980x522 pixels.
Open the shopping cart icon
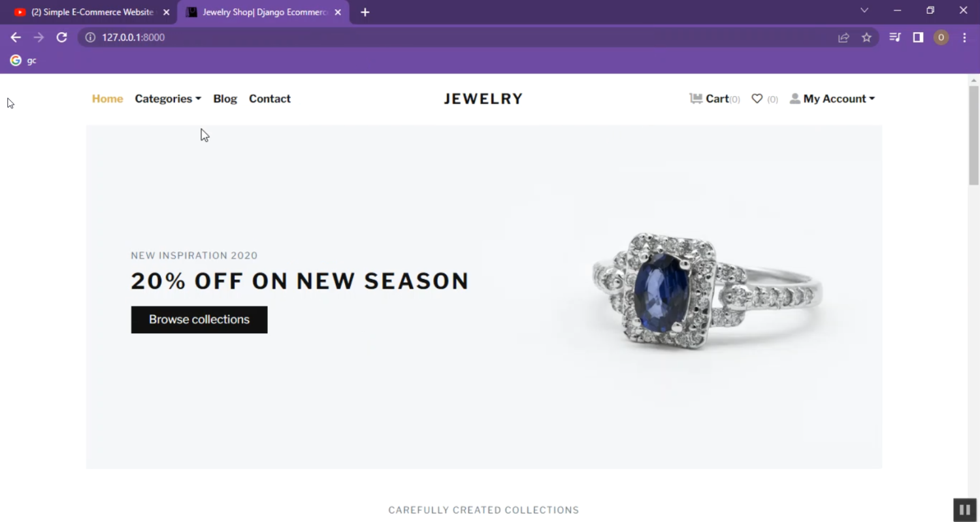(x=696, y=99)
